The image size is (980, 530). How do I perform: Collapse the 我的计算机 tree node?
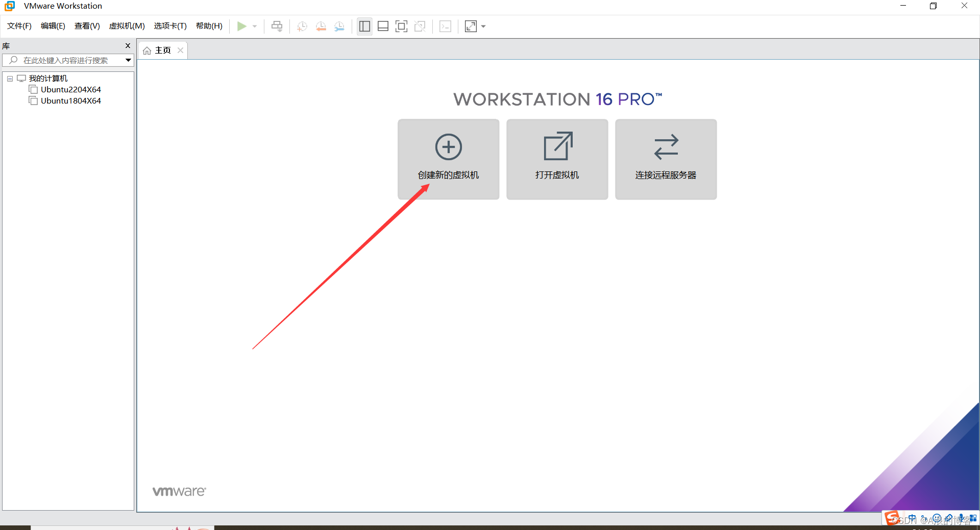point(10,79)
